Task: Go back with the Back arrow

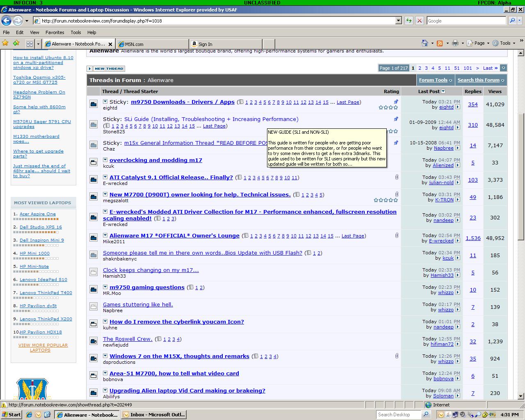Action: 6,21
